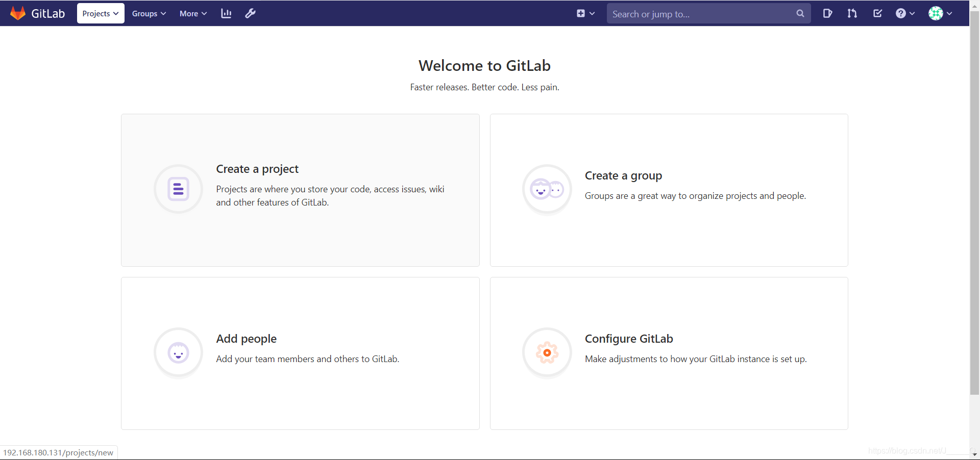Click 'Add your team members and others' description
The height and width of the screenshot is (460, 980).
[307, 359]
